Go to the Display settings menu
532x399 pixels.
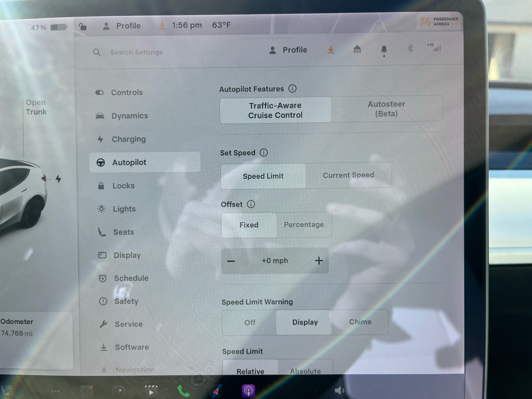127,255
